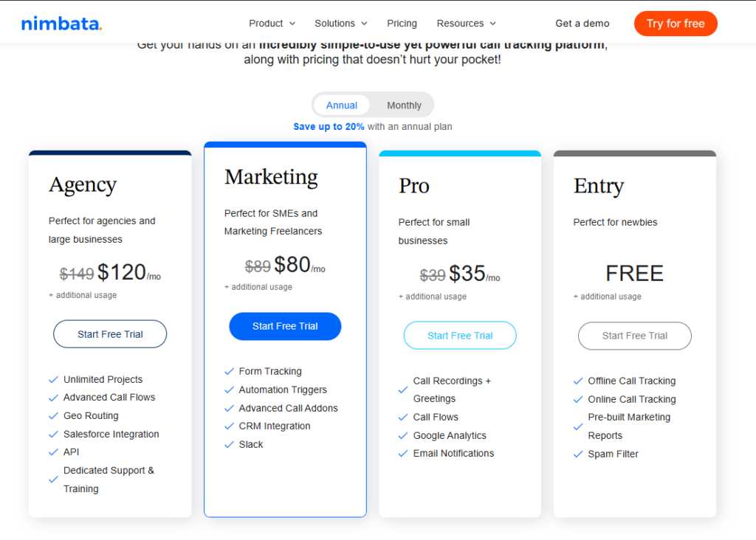Start Free Trial for Entry plan

click(635, 336)
